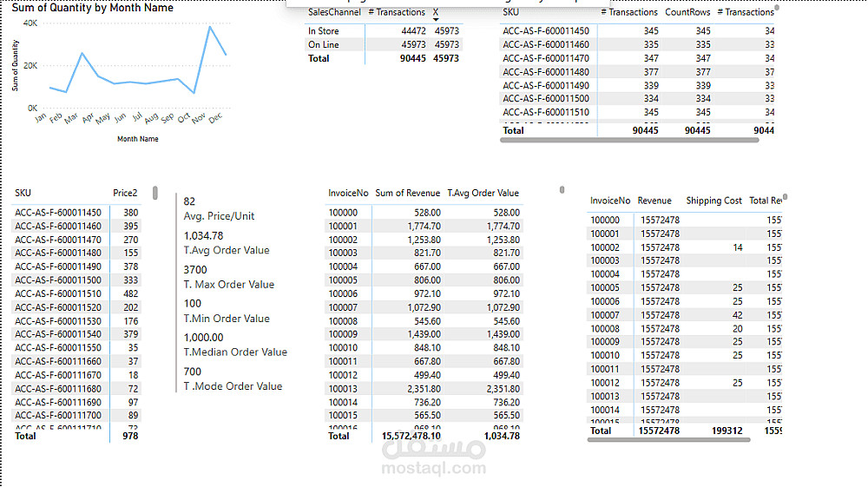Viewport: 868px width, 487px height.
Task: Sort by the SalesChannel column header
Action: click(x=334, y=12)
